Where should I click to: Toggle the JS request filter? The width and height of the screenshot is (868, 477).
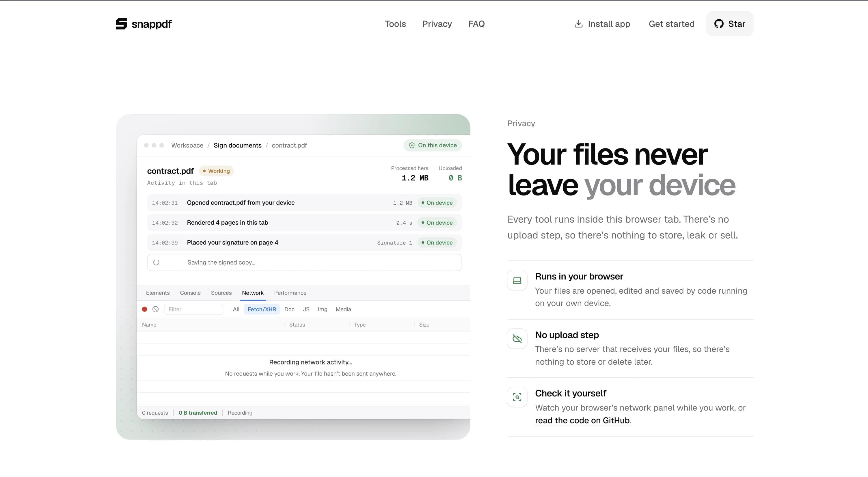click(x=306, y=309)
